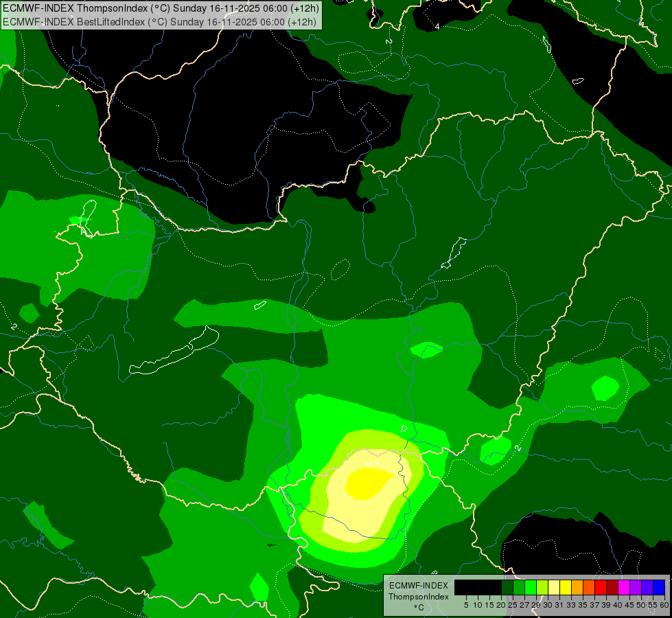Click the legend scale value 20
Screen dimensions: 672x618
(501, 605)
